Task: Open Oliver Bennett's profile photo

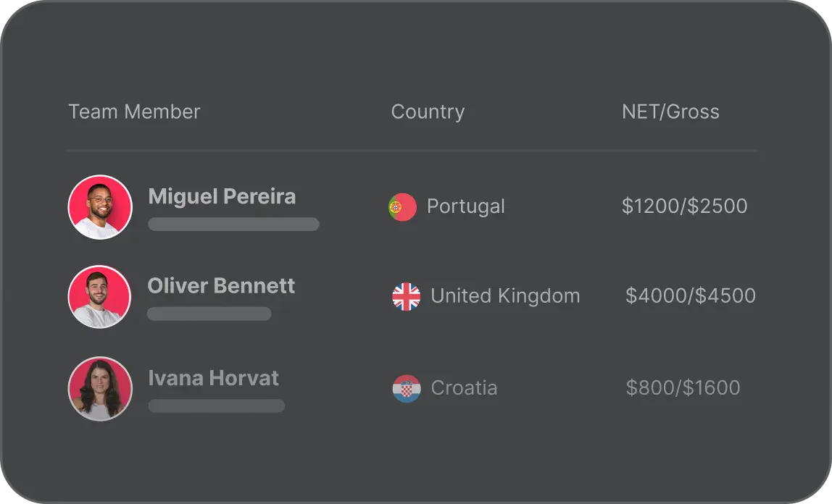Action: pyautogui.click(x=100, y=297)
